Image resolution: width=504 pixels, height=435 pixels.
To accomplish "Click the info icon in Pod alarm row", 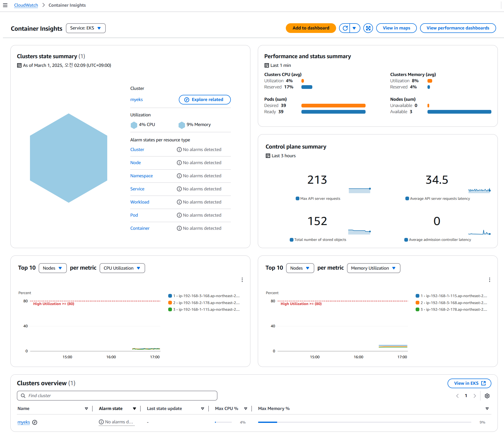I will pyautogui.click(x=179, y=215).
